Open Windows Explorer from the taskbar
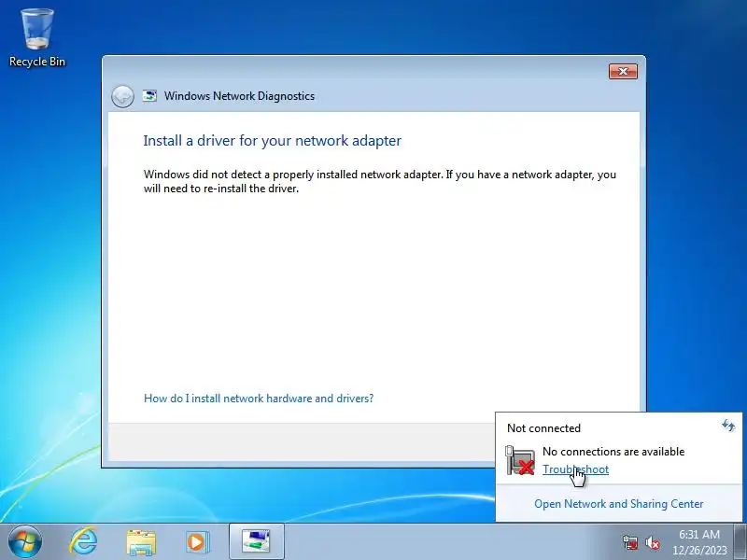The height and width of the screenshot is (560, 747). click(x=141, y=542)
